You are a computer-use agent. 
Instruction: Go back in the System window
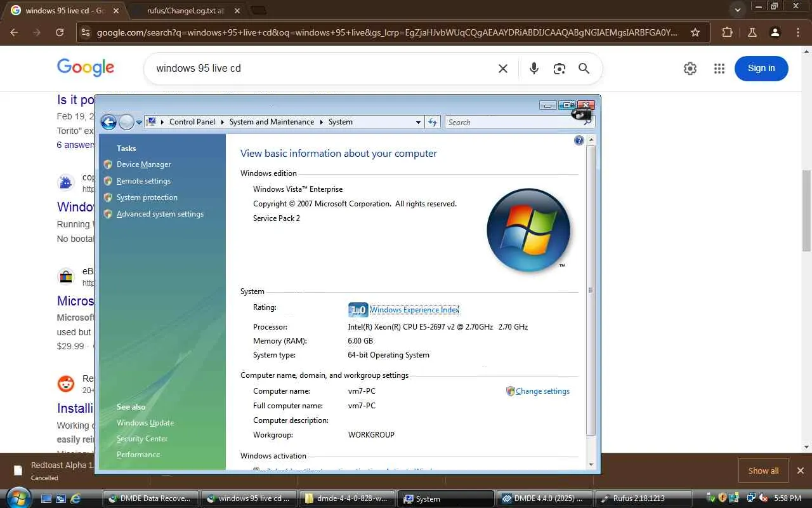108,122
